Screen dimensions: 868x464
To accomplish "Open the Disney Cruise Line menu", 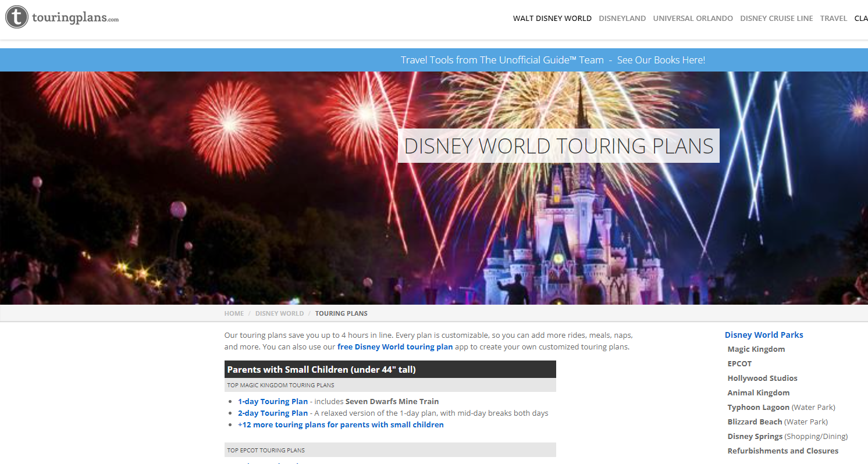I will pyautogui.click(x=776, y=19).
